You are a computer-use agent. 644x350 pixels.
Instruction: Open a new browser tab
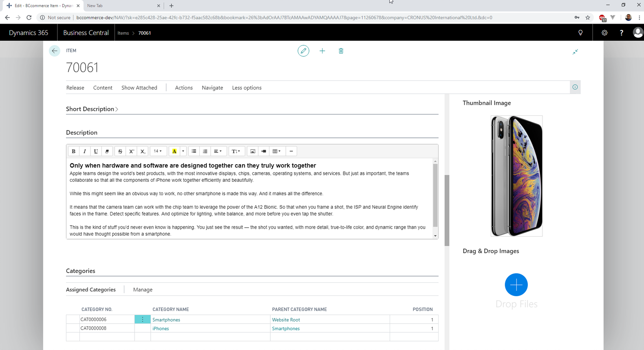coord(171,6)
